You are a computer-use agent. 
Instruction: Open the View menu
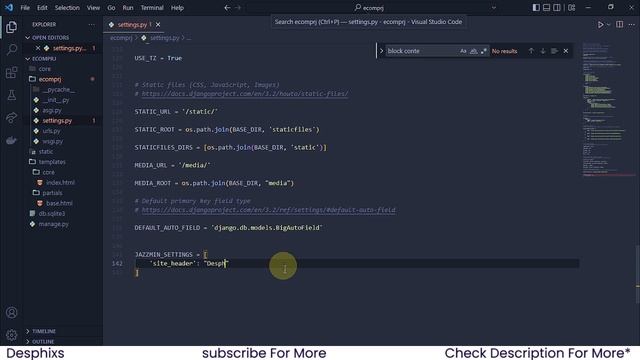pyautogui.click(x=93, y=8)
